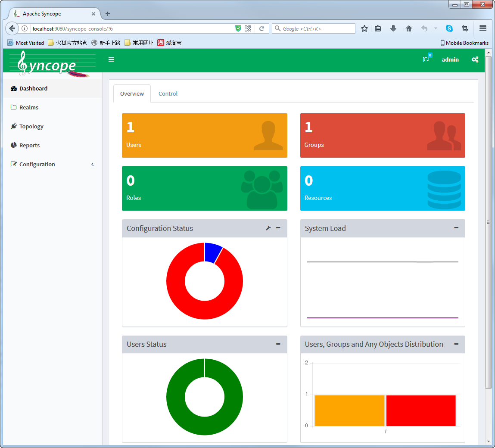
Task: Collapse the Users Status widget
Action: (x=278, y=344)
